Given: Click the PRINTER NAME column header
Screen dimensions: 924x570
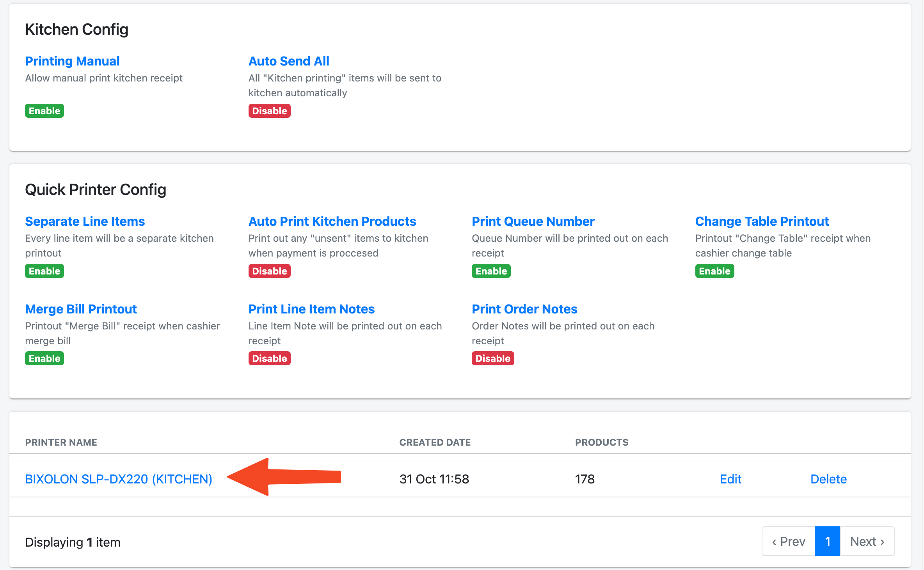Looking at the screenshot, I should [x=61, y=442].
